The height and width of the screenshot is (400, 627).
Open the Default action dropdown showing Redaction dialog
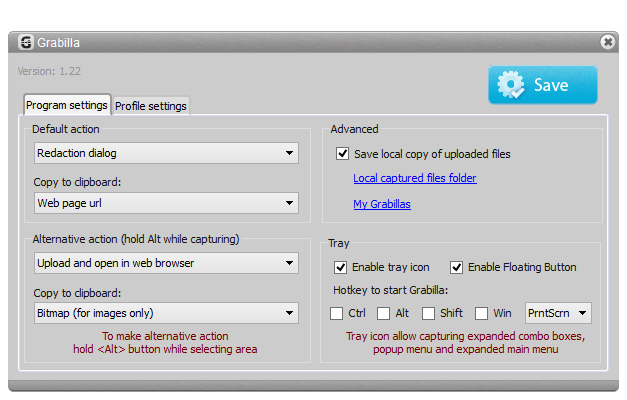coord(166,153)
